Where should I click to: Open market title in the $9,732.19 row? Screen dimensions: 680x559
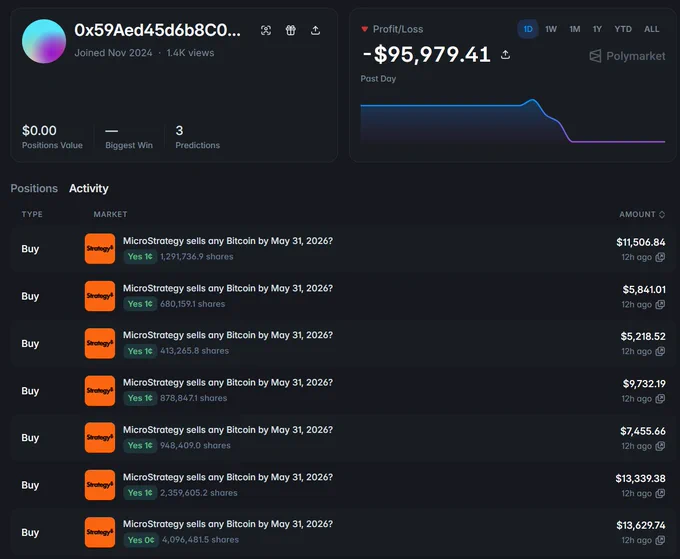tap(228, 382)
